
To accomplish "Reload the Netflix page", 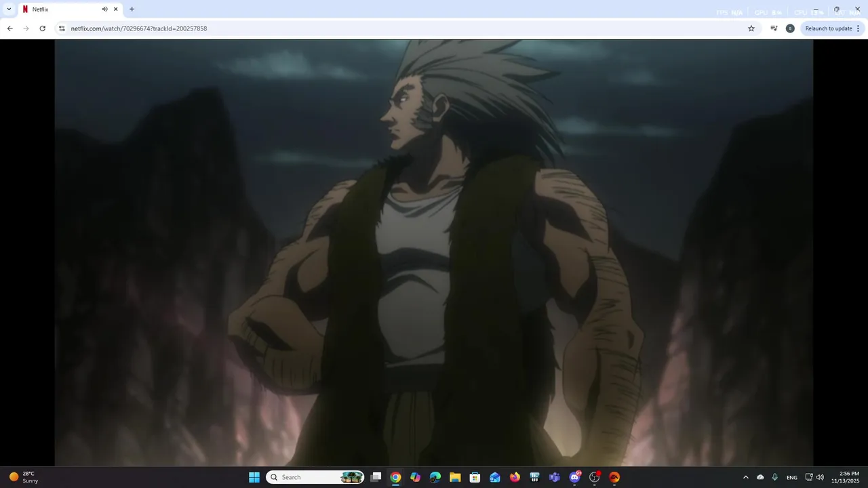I will click(x=42, y=28).
